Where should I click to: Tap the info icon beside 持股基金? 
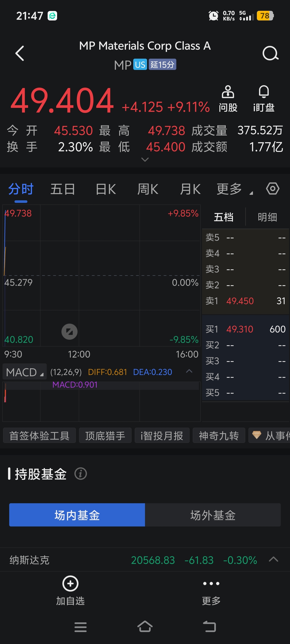click(81, 474)
